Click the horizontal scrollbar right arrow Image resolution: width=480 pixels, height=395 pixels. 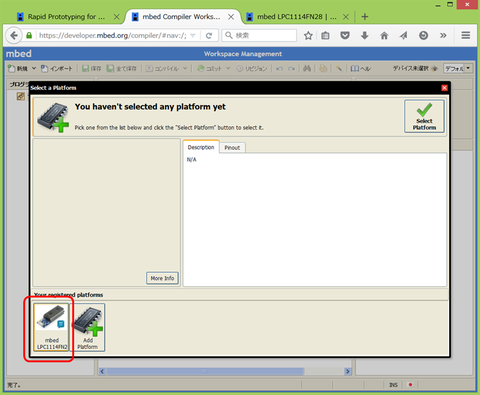(348, 371)
